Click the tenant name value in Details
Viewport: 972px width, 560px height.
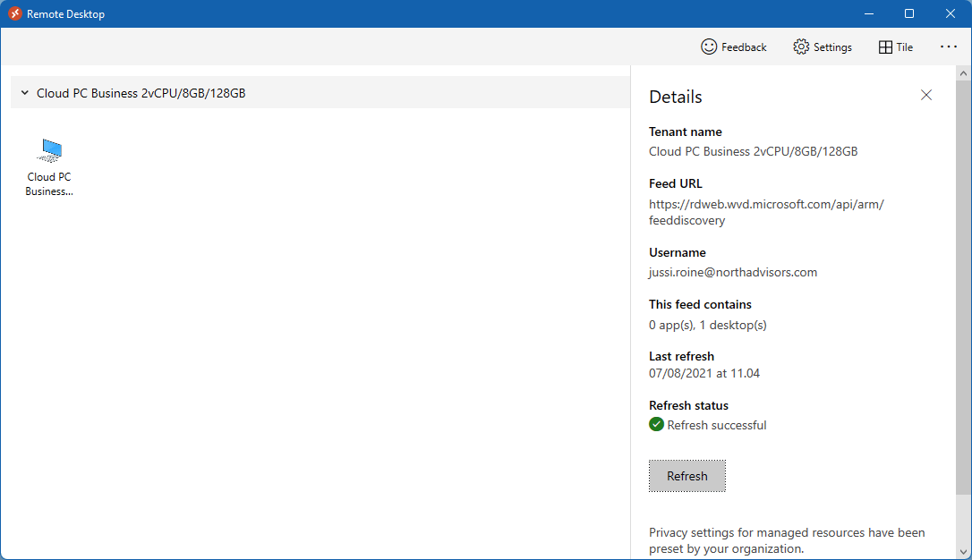754,151
